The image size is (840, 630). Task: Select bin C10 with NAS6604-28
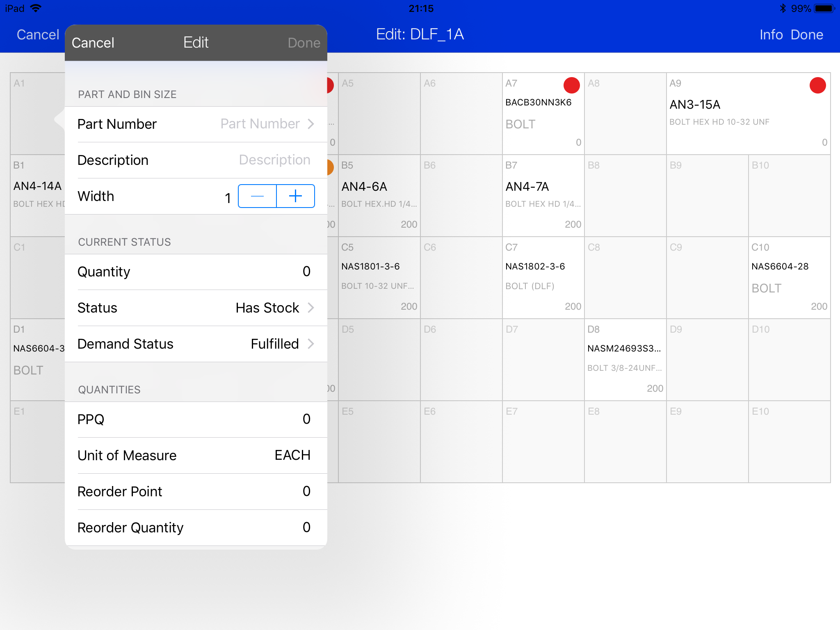pos(789,278)
